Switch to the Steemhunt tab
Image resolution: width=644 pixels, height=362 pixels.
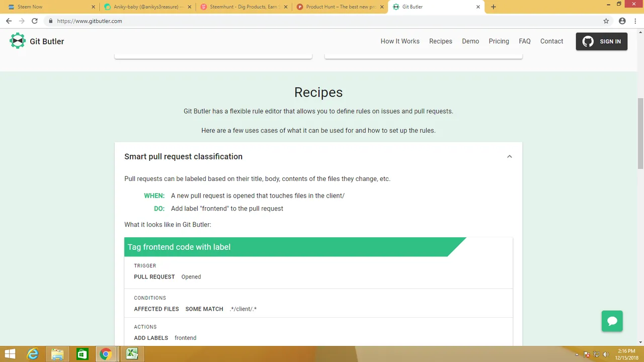[x=243, y=7]
